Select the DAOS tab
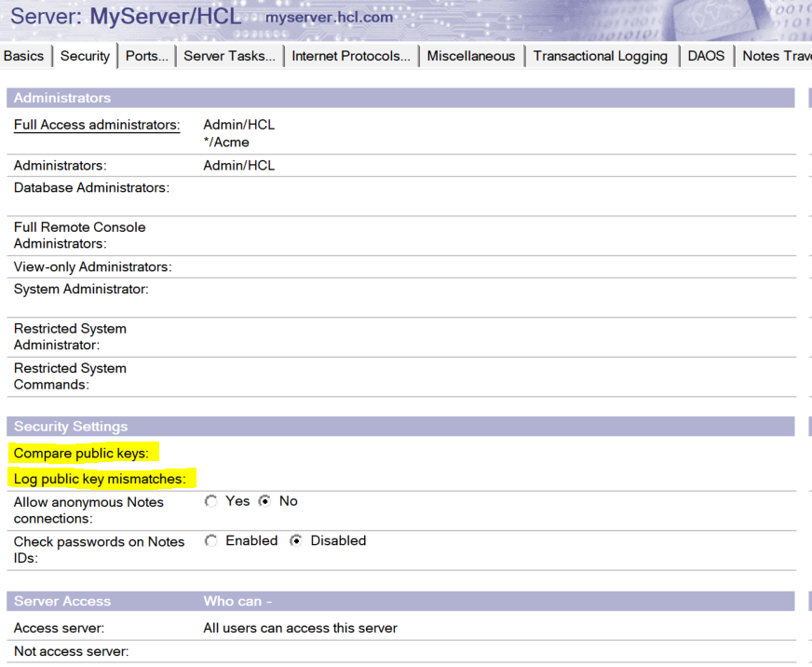 click(706, 56)
